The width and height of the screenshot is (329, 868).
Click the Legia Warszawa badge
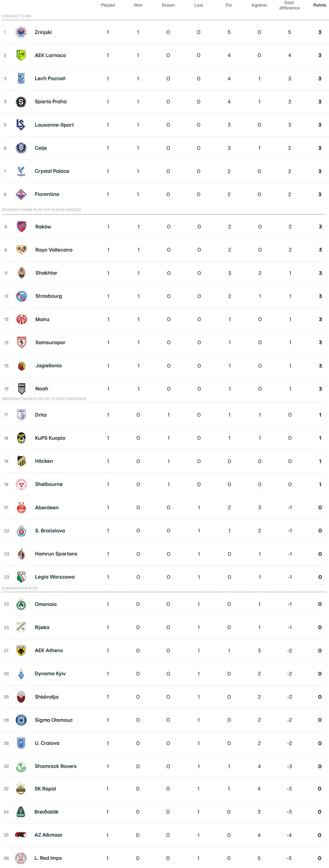21,577
